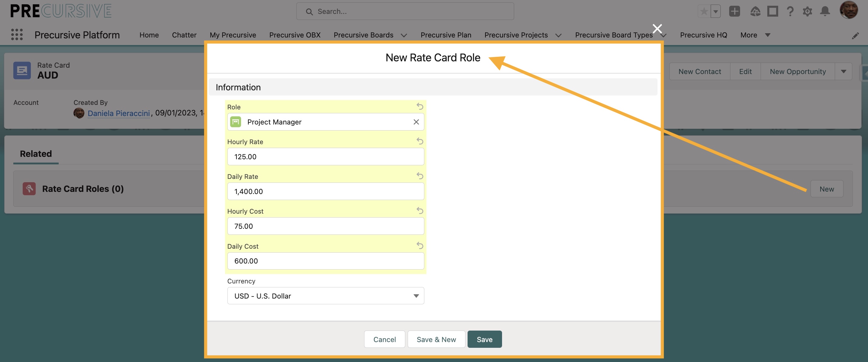
Task: Click the Edit button
Action: click(745, 71)
